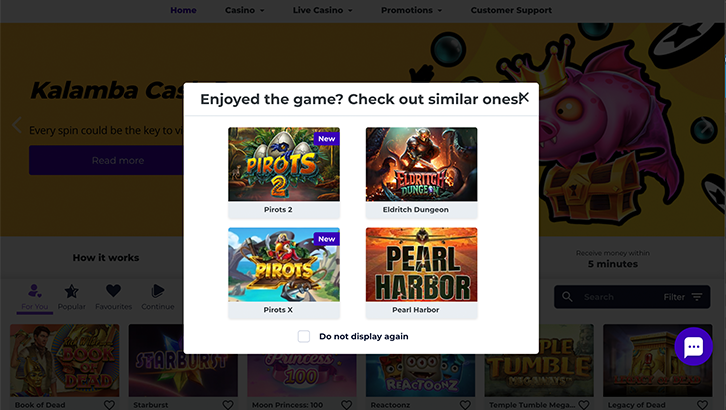Show the previous banner slide
Image resolution: width=726 pixels, height=410 pixels.
coord(17,125)
